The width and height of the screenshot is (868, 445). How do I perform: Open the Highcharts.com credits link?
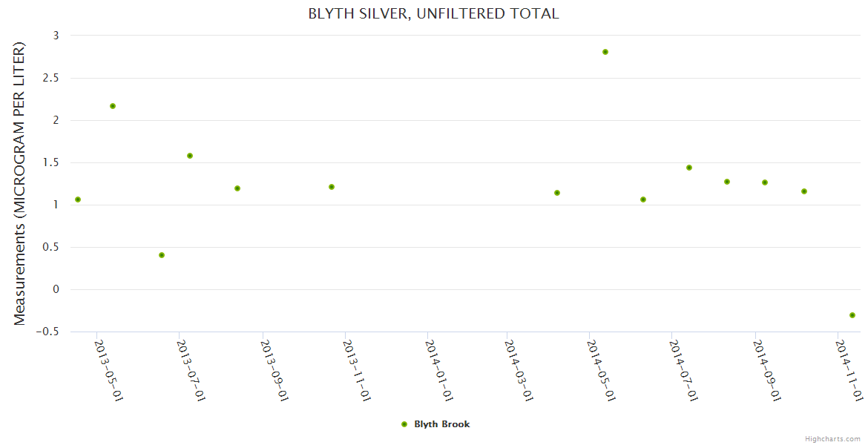[832, 439]
